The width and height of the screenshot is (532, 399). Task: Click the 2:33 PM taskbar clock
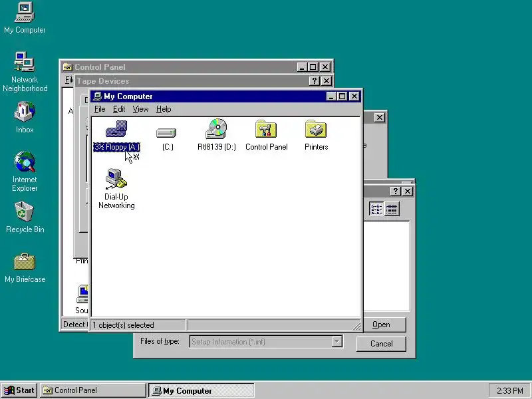509,390
